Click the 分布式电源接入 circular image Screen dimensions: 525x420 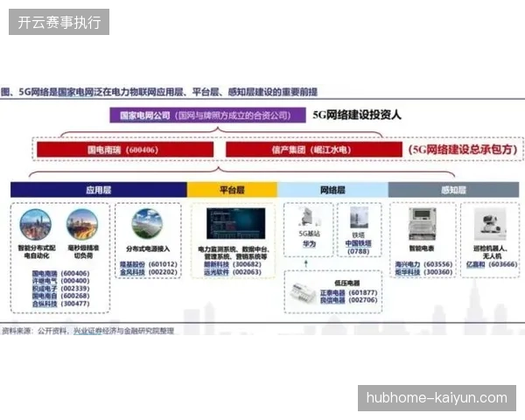point(147,223)
